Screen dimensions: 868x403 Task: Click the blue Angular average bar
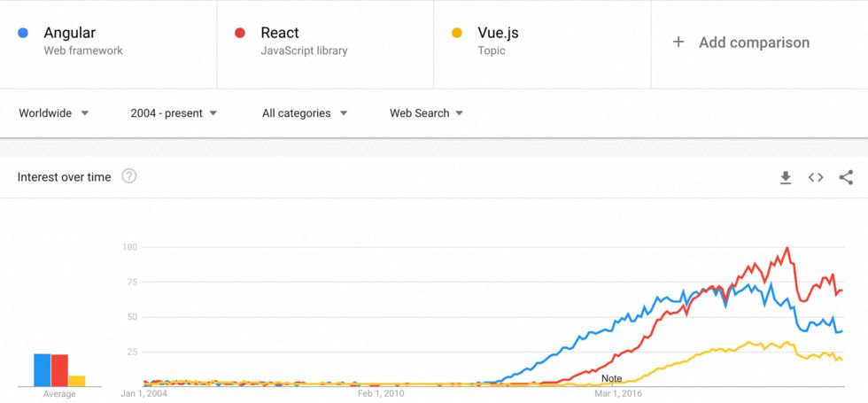click(42, 370)
